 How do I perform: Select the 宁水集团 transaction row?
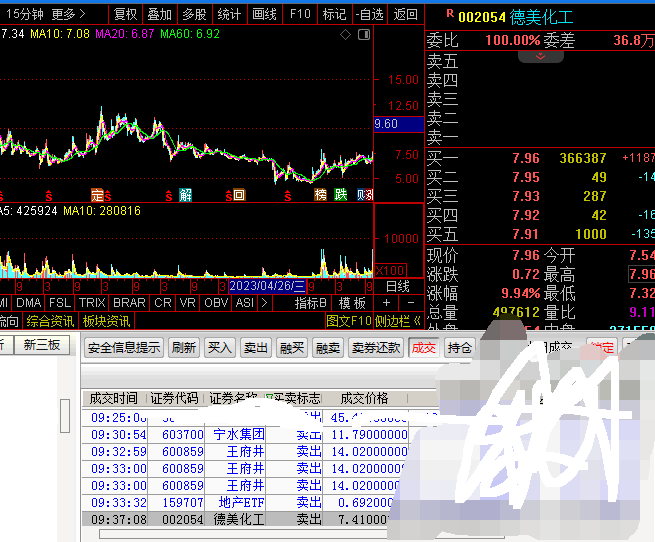click(246, 435)
